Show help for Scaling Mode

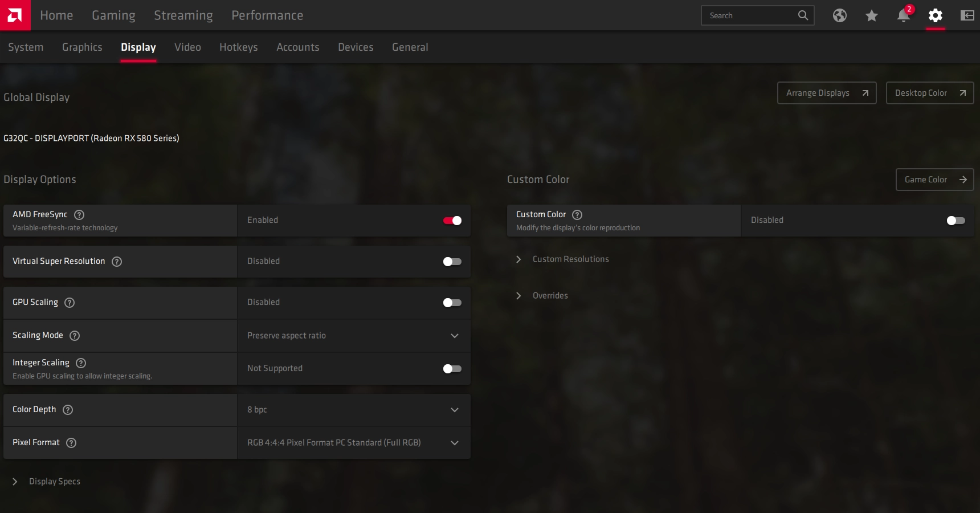click(75, 336)
